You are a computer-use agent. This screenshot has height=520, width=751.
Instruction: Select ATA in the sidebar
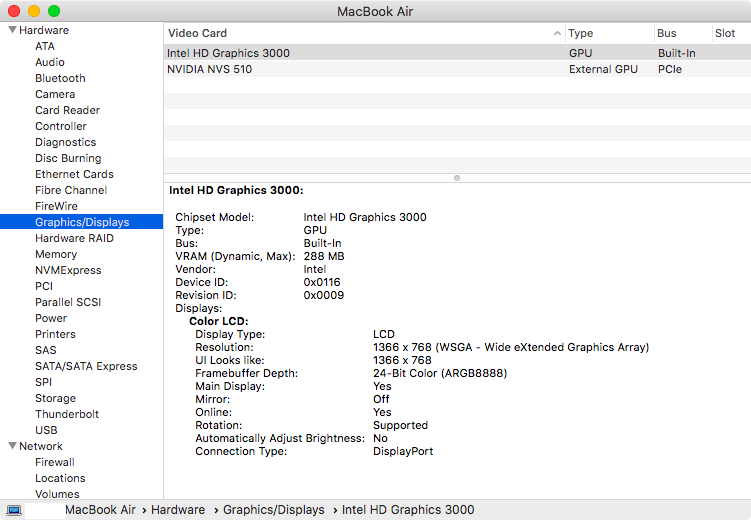45,46
